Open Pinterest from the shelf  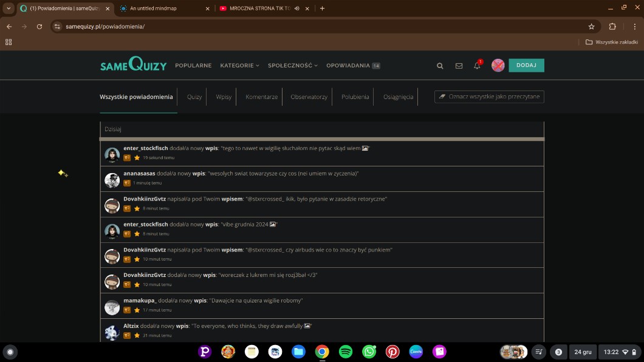point(392,352)
